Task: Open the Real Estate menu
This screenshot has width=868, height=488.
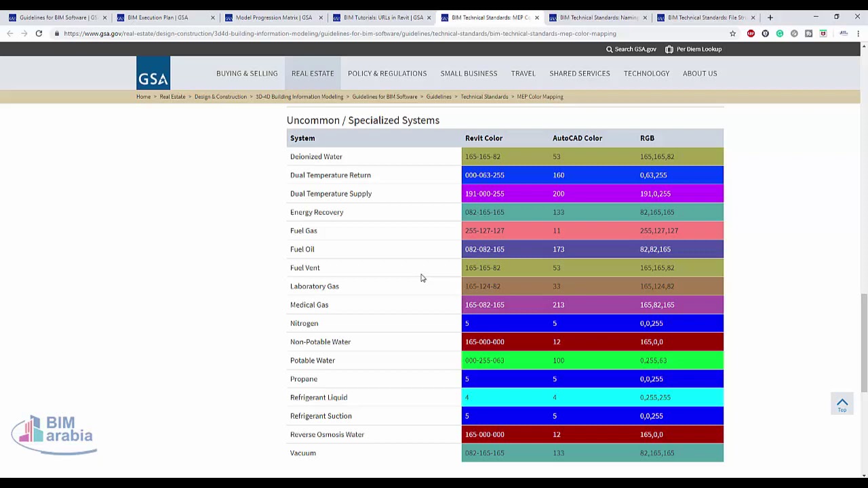Action: tap(313, 73)
